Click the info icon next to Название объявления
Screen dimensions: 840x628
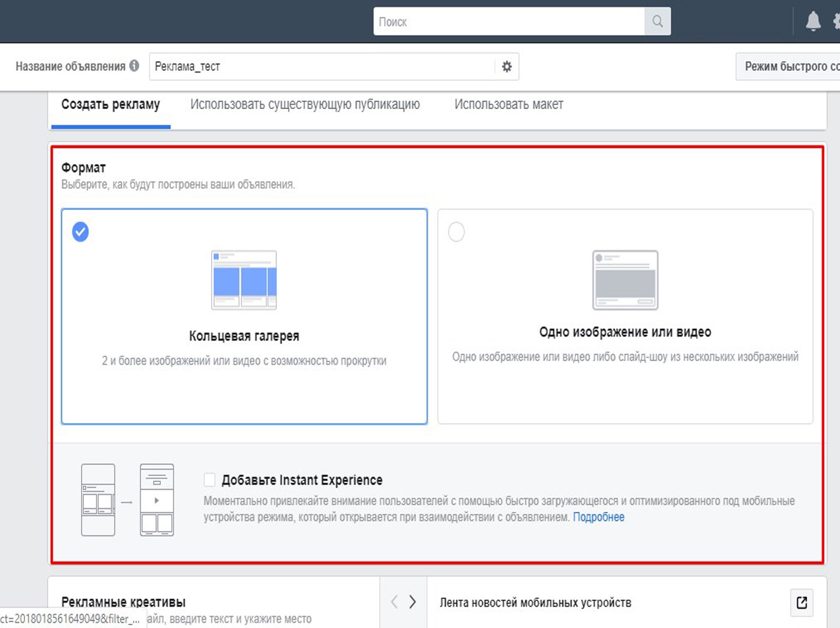(x=134, y=66)
